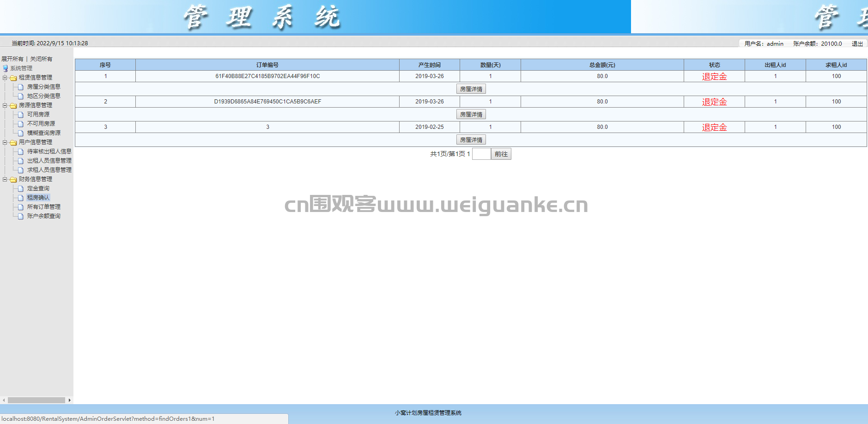The height and width of the screenshot is (424, 868).
Task: Click the 出租人id column header
Action: pyautogui.click(x=775, y=65)
